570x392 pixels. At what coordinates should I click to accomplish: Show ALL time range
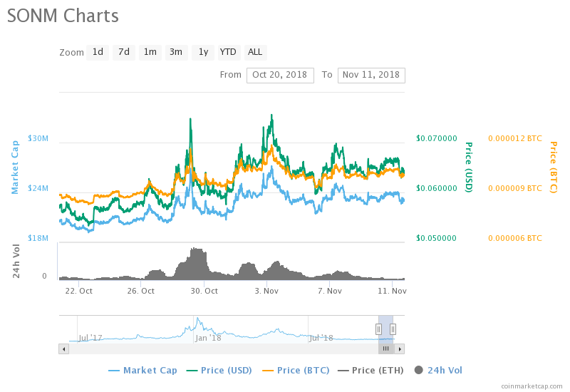pos(255,52)
